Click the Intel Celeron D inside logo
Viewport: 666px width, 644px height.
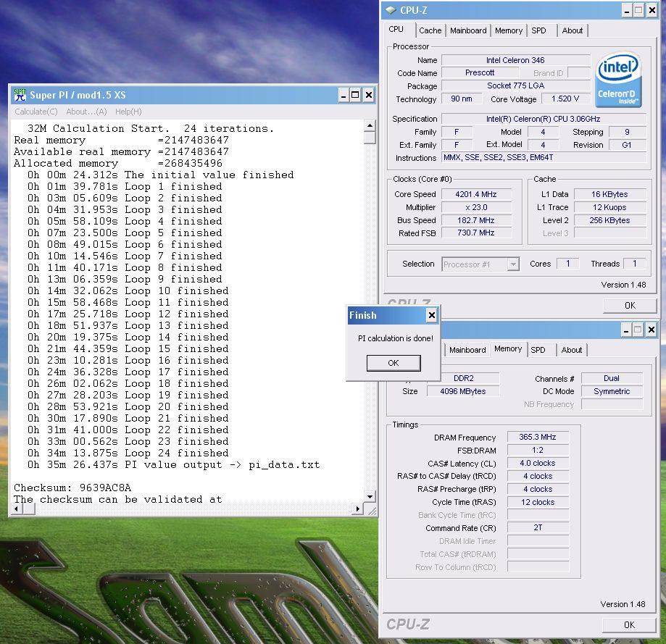tap(618, 80)
